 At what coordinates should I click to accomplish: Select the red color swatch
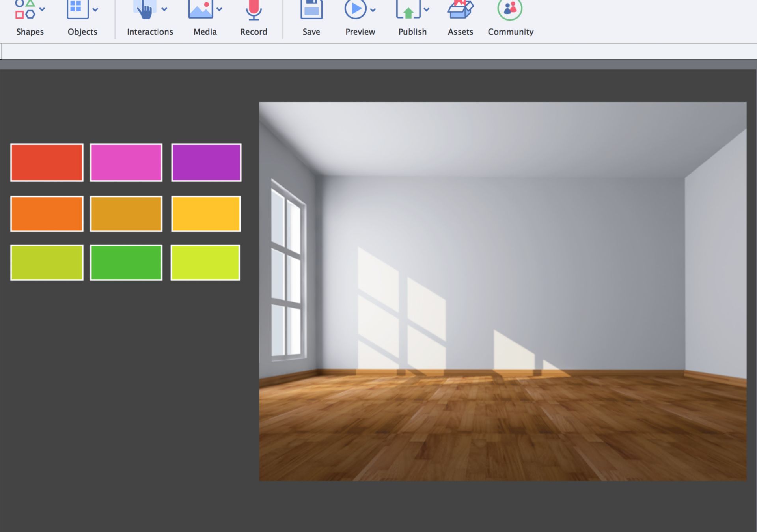coord(47,162)
